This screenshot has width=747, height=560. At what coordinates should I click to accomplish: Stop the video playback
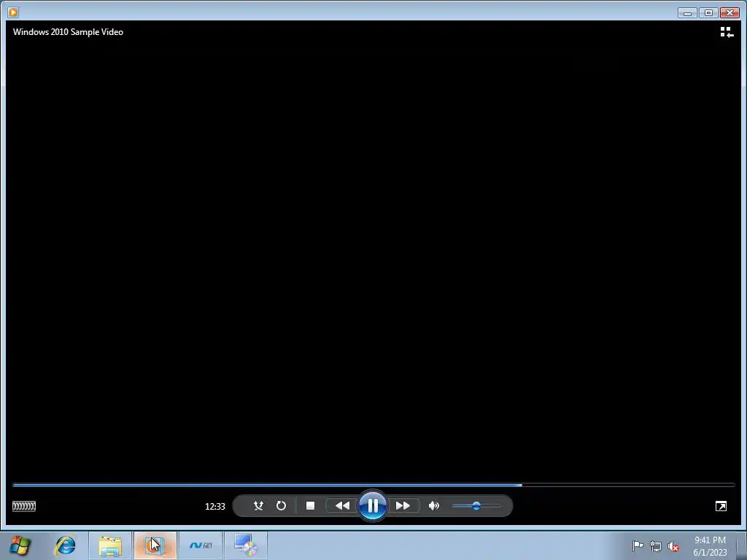click(310, 506)
